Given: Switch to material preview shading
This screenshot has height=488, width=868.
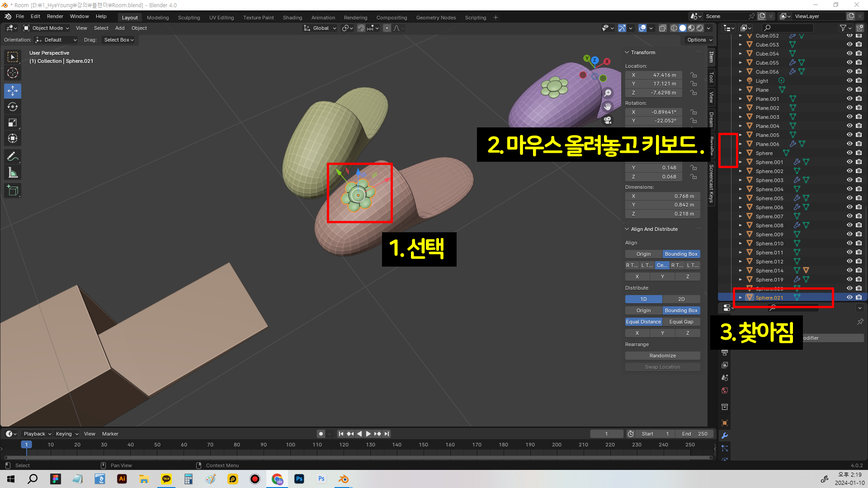Looking at the screenshot, I should pyautogui.click(x=691, y=28).
